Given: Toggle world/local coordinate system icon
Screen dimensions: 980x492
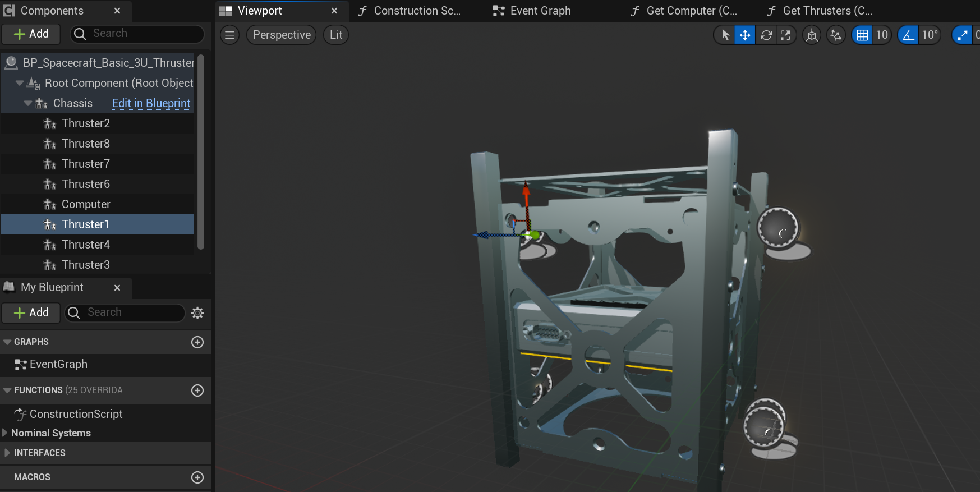Looking at the screenshot, I should [812, 35].
